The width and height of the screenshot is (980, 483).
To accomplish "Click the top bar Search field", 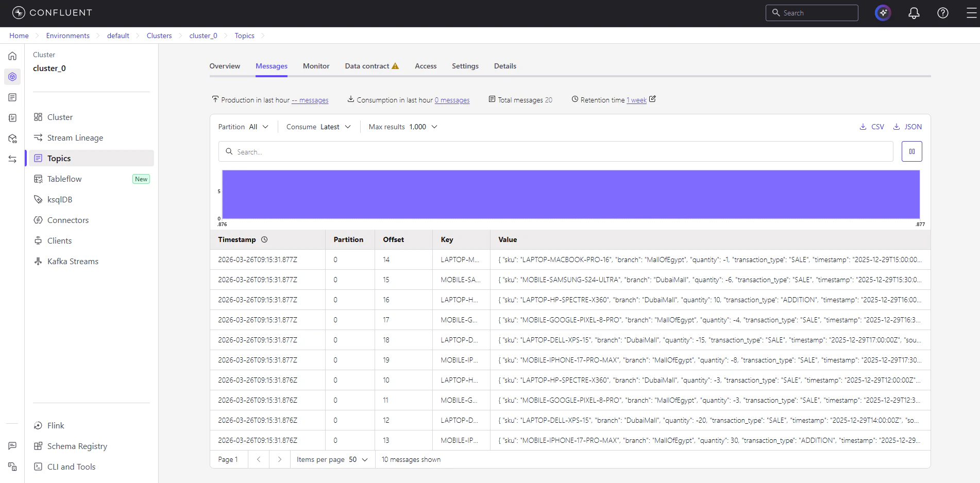I will [x=812, y=13].
